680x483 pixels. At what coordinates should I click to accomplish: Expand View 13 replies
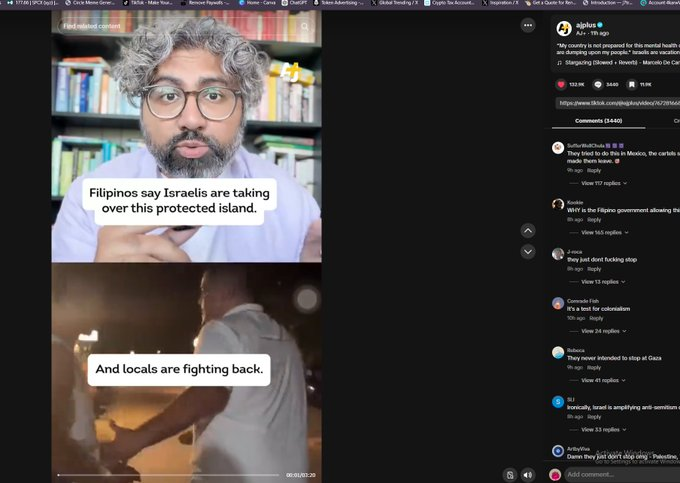603,282
